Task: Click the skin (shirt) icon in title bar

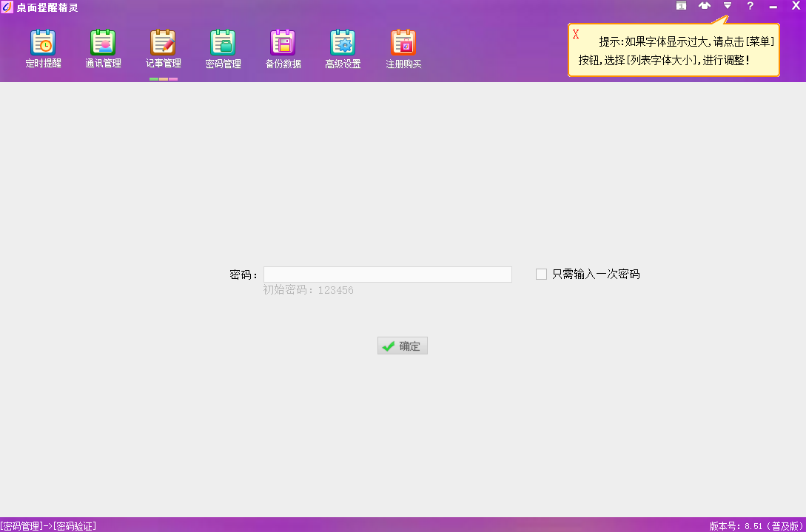Action: [x=704, y=6]
